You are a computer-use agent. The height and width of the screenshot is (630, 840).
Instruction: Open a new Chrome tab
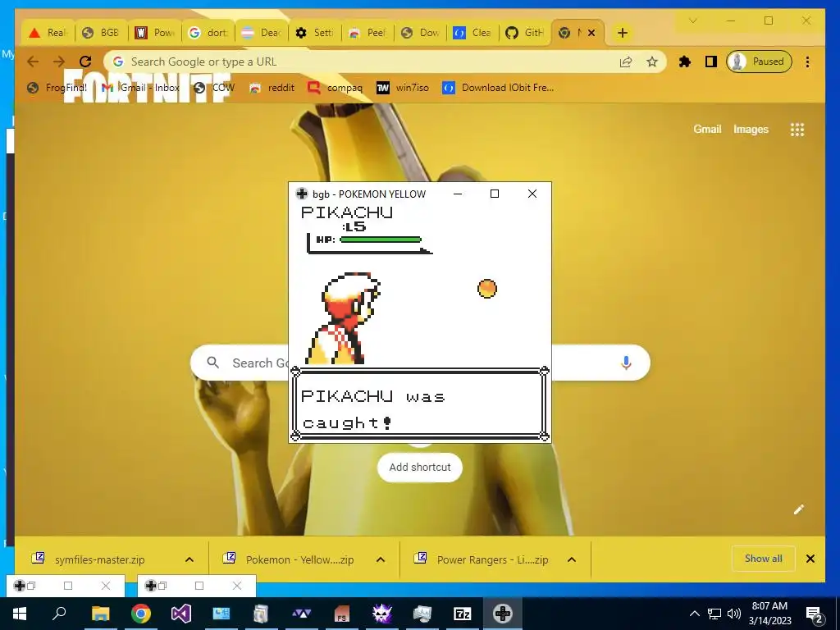(622, 33)
